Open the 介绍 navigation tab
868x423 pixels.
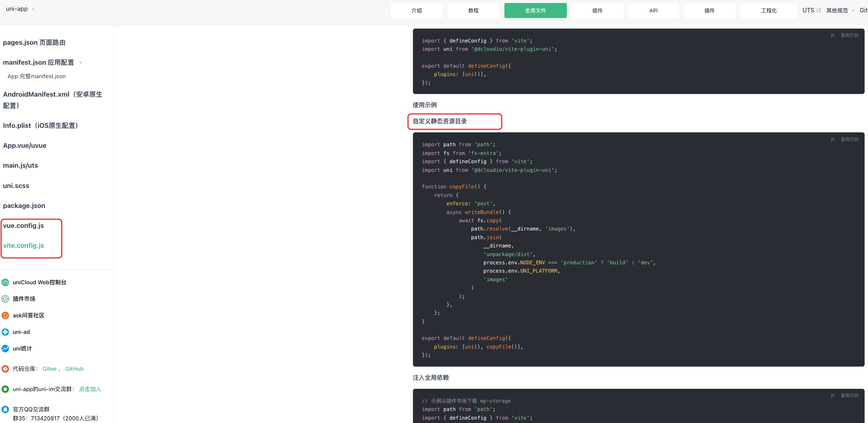click(x=416, y=11)
